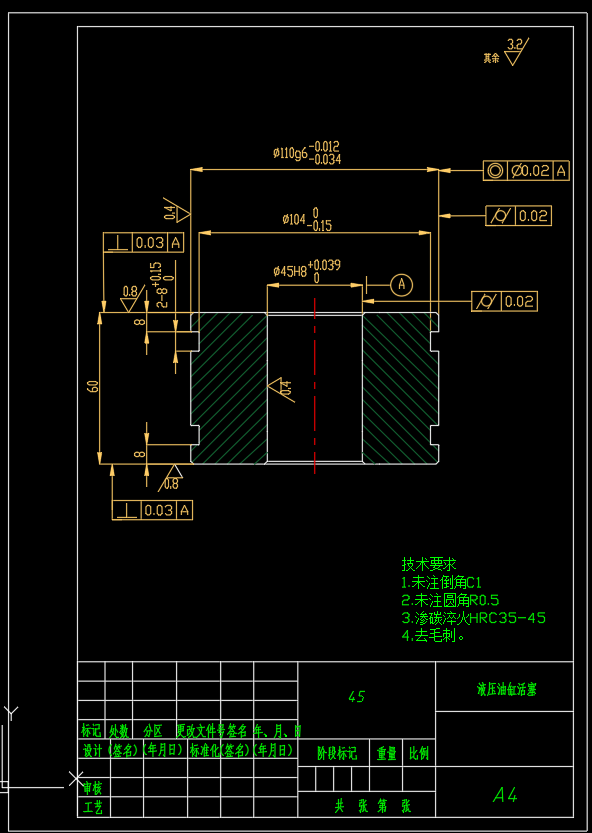Image resolution: width=592 pixels, height=833 pixels.
Task: Select the note 2.未注圆角R0.5
Action: (450, 600)
